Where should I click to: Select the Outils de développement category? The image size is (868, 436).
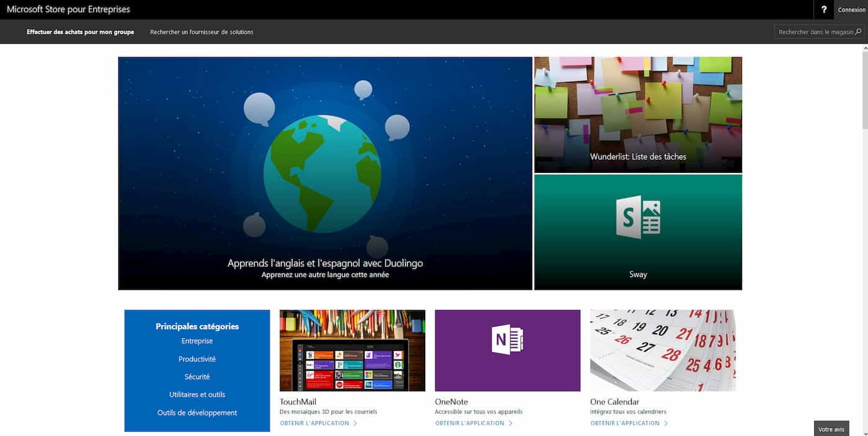tap(197, 412)
